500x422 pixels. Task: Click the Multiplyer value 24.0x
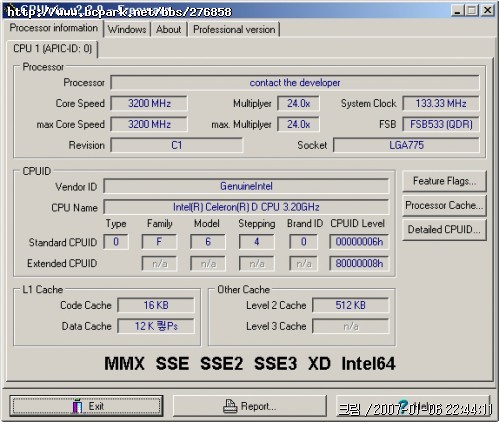click(298, 103)
